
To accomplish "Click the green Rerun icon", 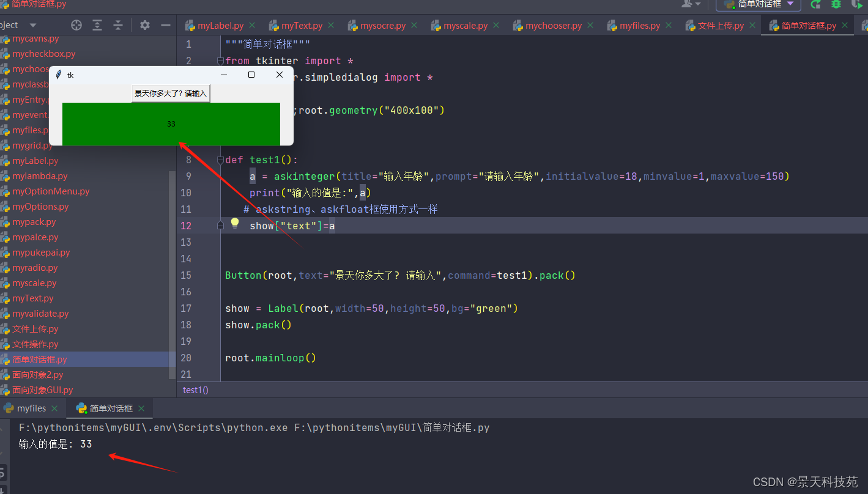I will [815, 4].
